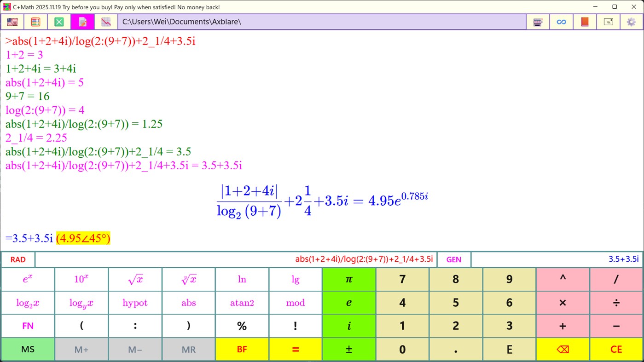Select the abacus calculator mode icon
Viewport: 644px width, 362px height.
(x=35, y=22)
